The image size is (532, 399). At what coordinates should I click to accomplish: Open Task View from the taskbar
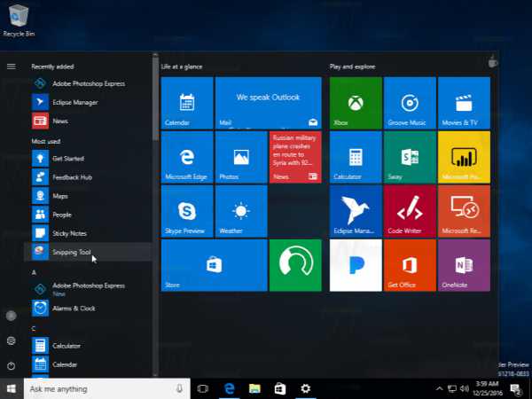[x=202, y=388]
